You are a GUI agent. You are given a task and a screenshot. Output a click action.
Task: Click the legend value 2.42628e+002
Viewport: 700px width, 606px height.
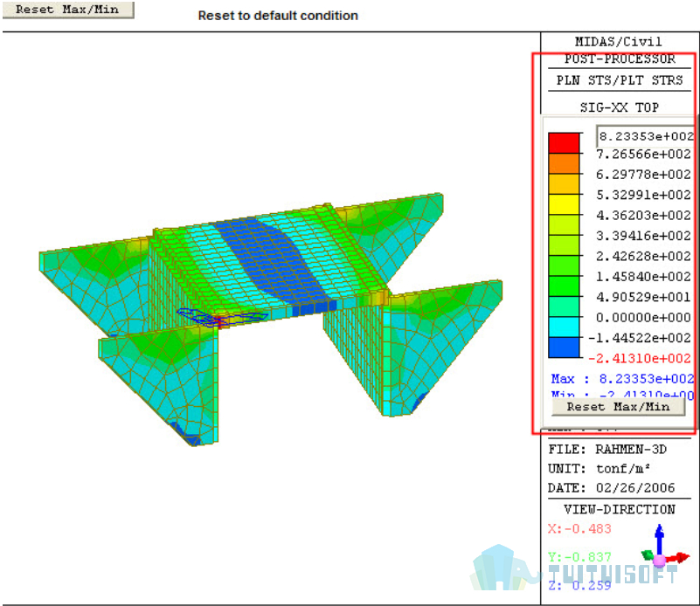click(x=643, y=256)
